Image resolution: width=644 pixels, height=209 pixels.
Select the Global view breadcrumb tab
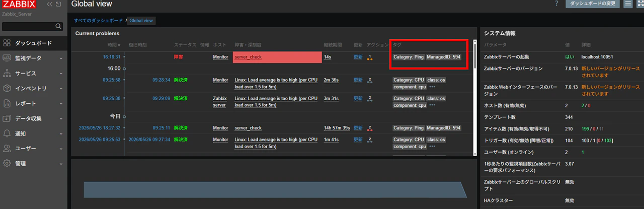pos(141,21)
